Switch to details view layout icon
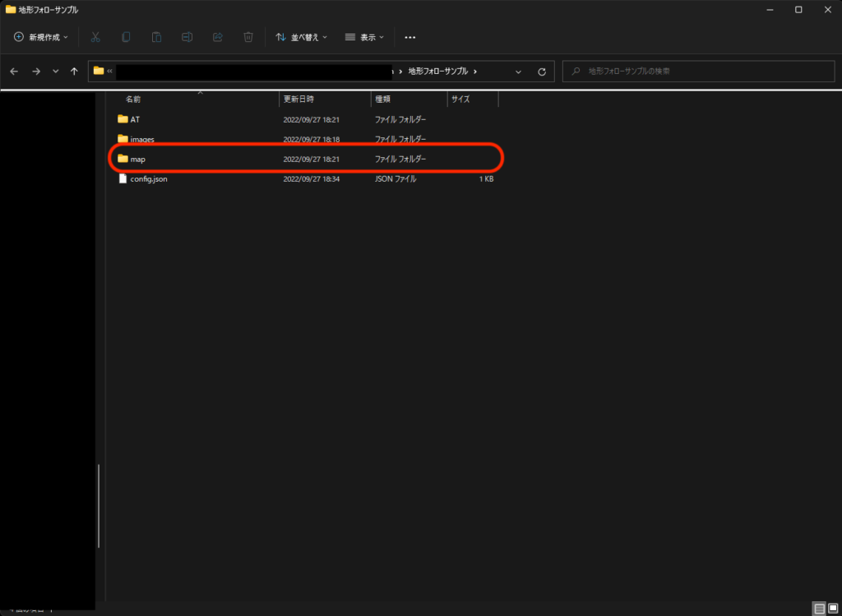Viewport: 842px width, 616px height. click(819, 609)
